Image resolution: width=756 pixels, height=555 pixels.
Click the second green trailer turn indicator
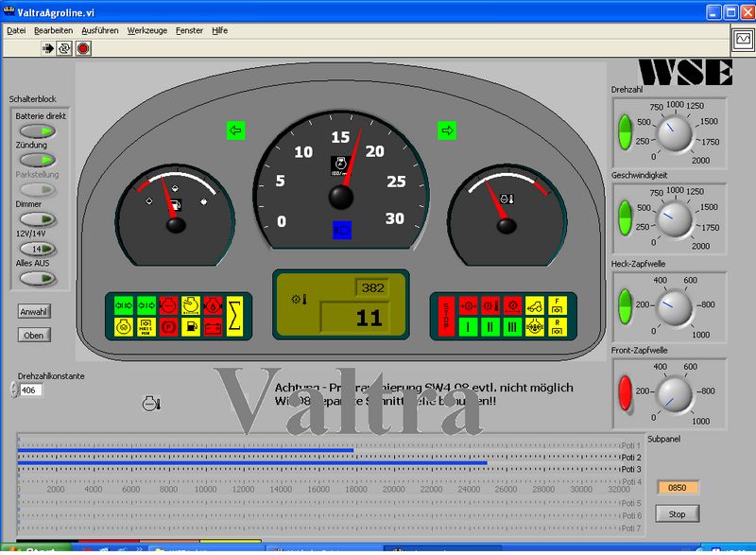(146, 305)
